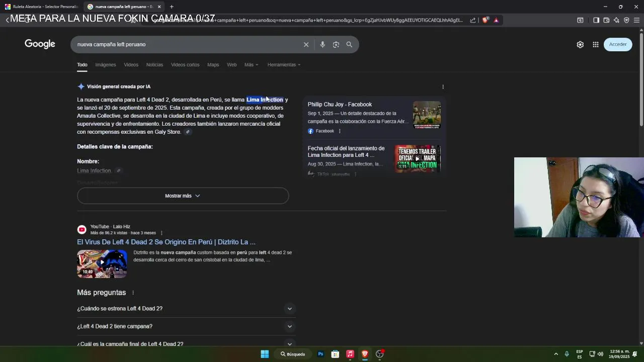Viewport: 644px width, 362px height.
Task: Open Brave Leo AI assistant
Action: pos(616,20)
